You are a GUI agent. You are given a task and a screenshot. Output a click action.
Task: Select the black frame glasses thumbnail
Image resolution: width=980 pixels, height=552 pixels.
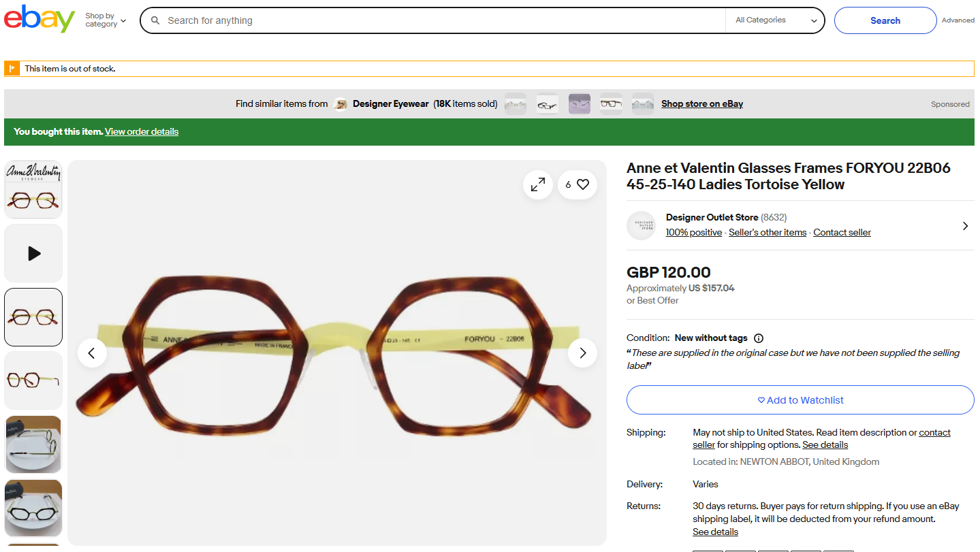coord(33,508)
